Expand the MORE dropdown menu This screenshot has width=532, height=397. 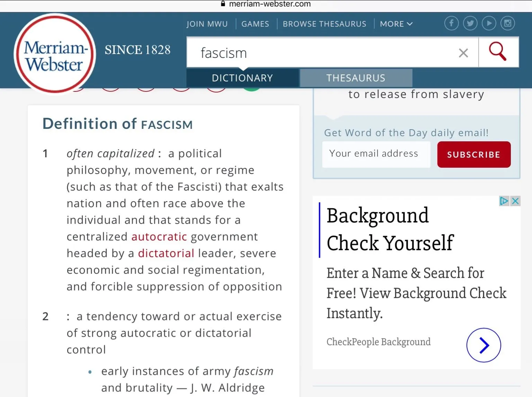[396, 24]
